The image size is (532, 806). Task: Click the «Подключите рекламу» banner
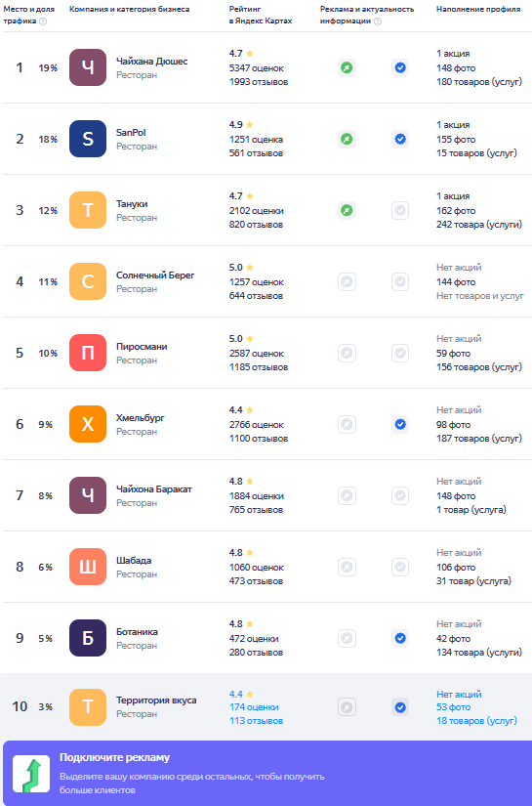coord(266,773)
